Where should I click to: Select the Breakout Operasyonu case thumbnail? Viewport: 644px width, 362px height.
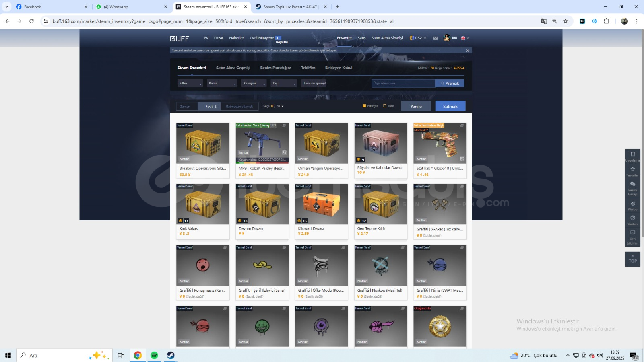tap(203, 143)
